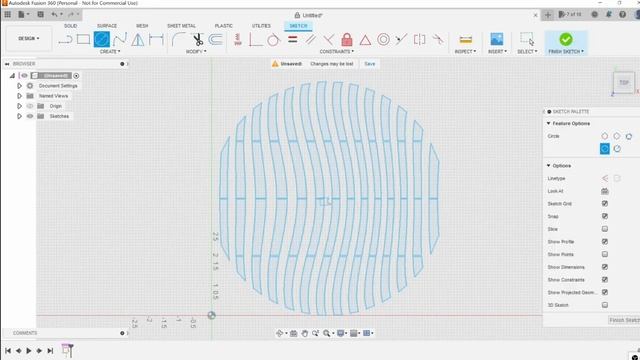Toggle visibility eye of Origin folder
Viewport: 640px width, 360px height.
click(x=30, y=106)
